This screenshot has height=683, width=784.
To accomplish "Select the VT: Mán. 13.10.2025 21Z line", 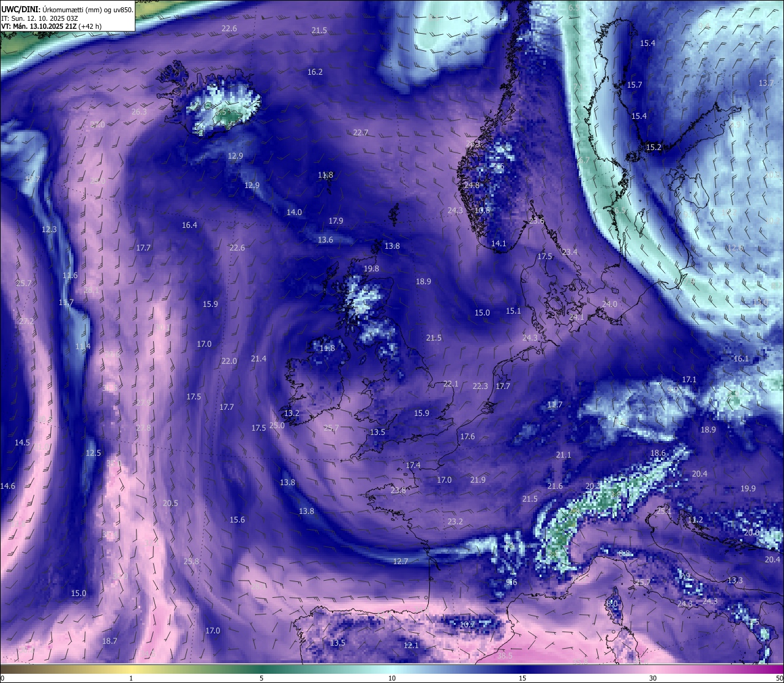I will pos(51,26).
